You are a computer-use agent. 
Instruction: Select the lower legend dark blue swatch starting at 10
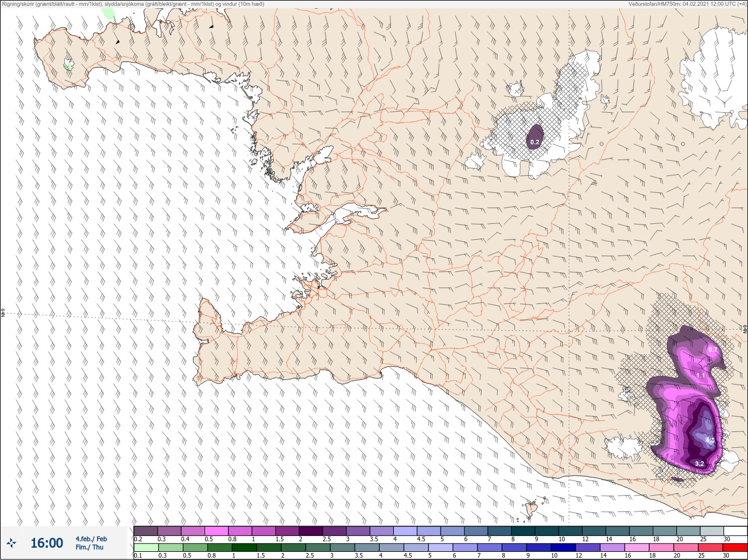point(563,548)
